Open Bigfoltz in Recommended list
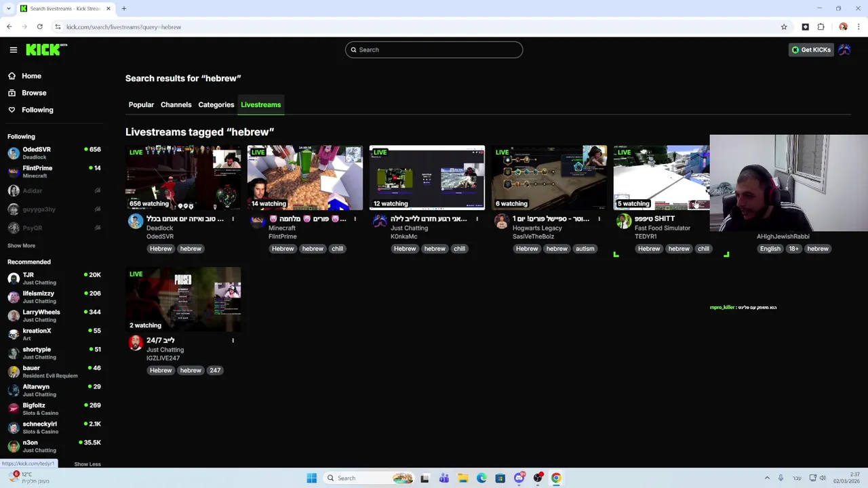The image size is (868, 488). [x=54, y=409]
